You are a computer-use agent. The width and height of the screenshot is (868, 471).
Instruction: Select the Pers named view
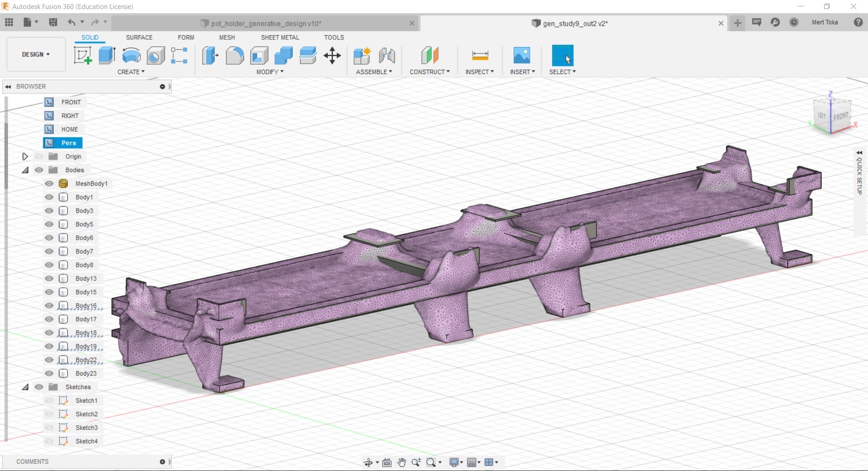pos(63,143)
